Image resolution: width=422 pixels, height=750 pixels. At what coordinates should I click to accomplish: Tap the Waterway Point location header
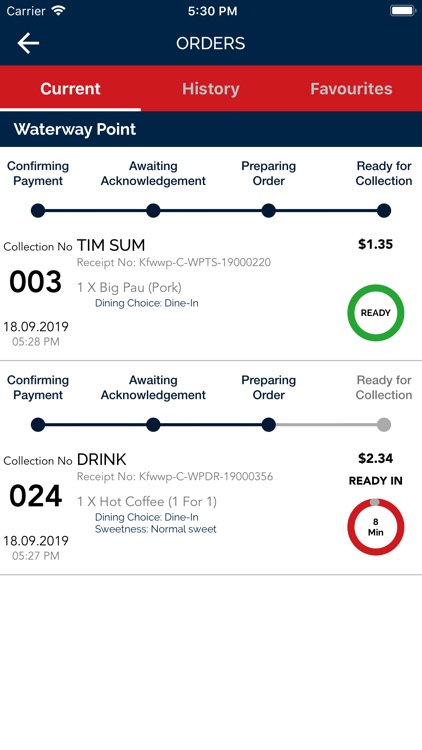(x=211, y=129)
